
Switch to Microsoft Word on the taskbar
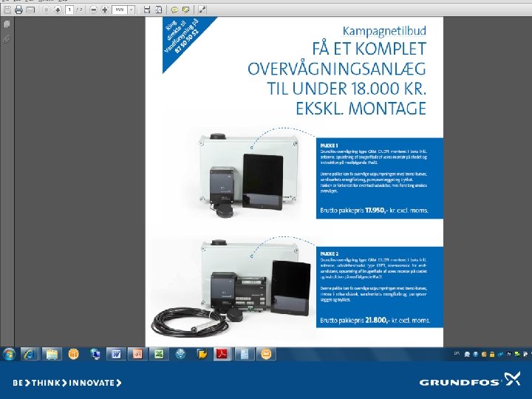pos(116,354)
